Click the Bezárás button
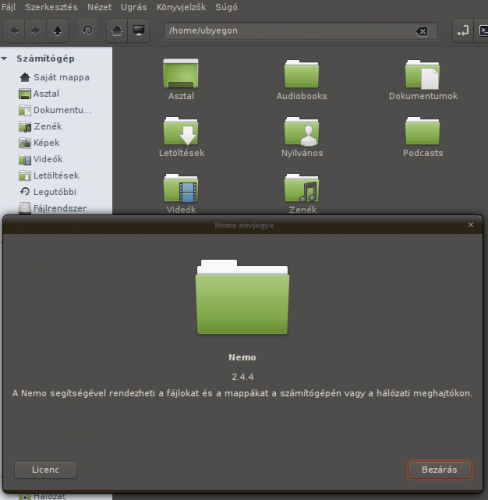 point(439,470)
